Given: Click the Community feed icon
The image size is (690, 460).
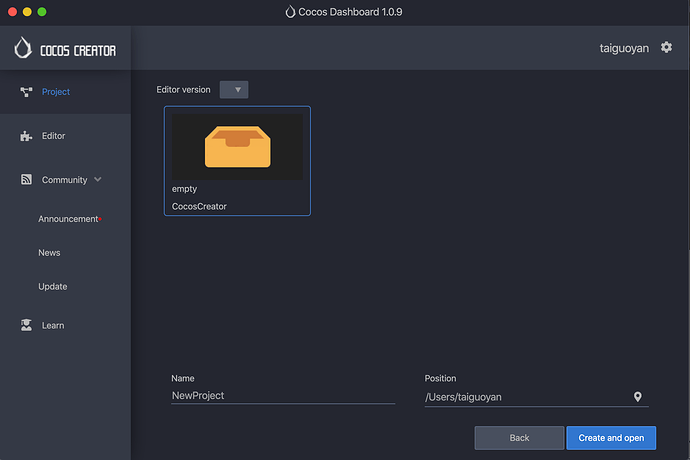Looking at the screenshot, I should [26, 180].
